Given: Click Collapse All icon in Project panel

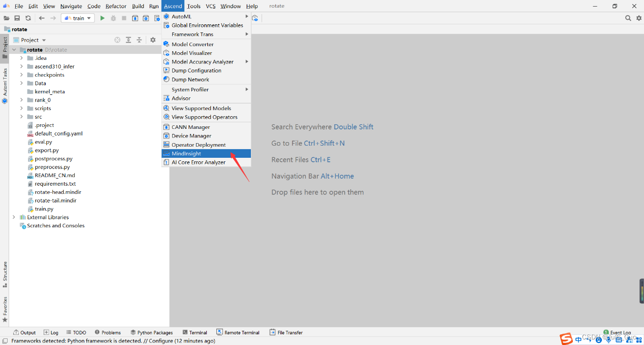Looking at the screenshot, I should pyautogui.click(x=139, y=40).
